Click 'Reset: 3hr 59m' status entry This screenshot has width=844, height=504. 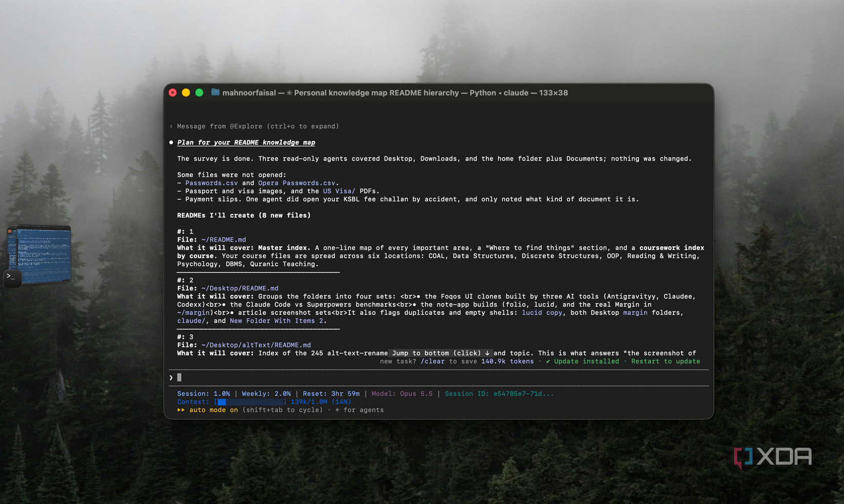click(331, 394)
